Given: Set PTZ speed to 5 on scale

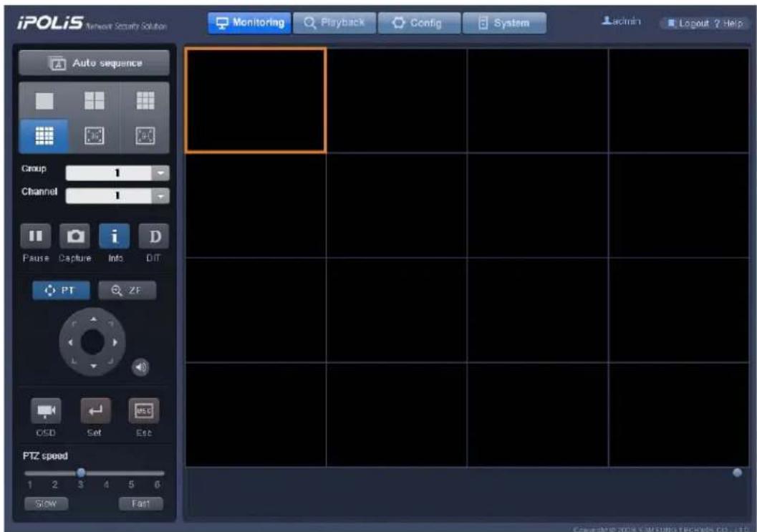Looking at the screenshot, I should (x=131, y=484).
